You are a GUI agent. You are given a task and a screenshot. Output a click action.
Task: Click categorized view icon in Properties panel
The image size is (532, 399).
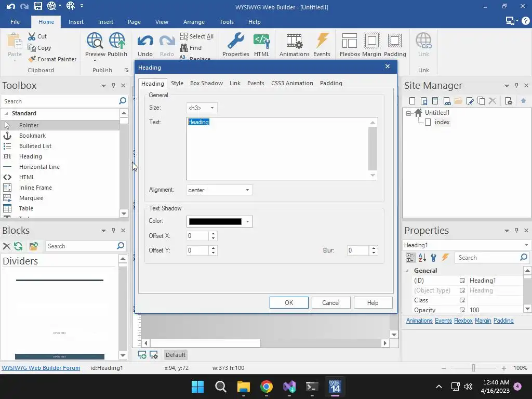point(410,258)
